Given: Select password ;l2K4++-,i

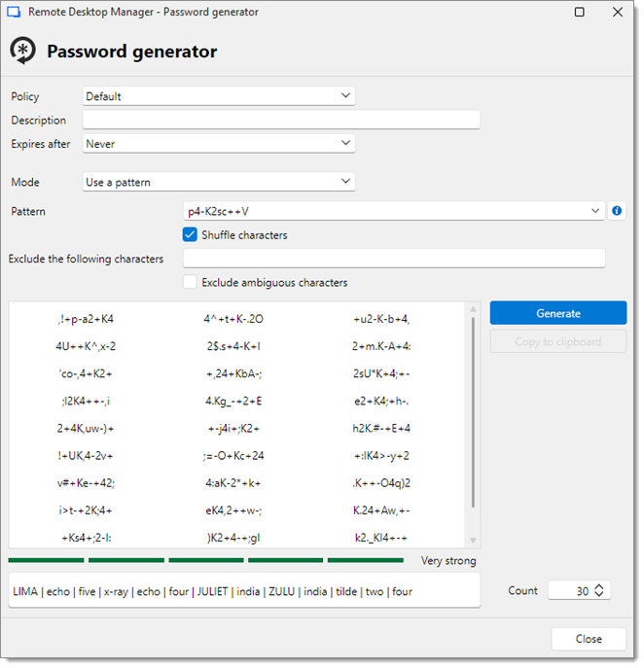Looking at the screenshot, I should [x=87, y=403].
